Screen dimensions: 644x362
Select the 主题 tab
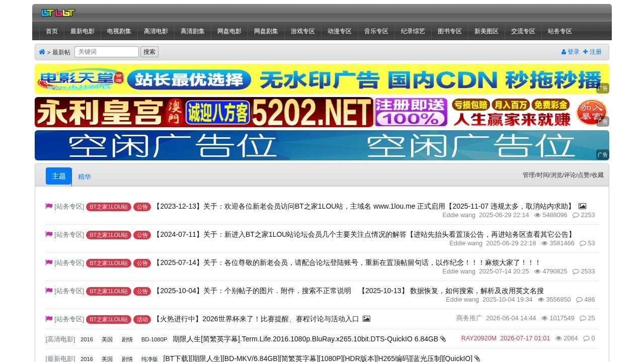pyautogui.click(x=59, y=176)
